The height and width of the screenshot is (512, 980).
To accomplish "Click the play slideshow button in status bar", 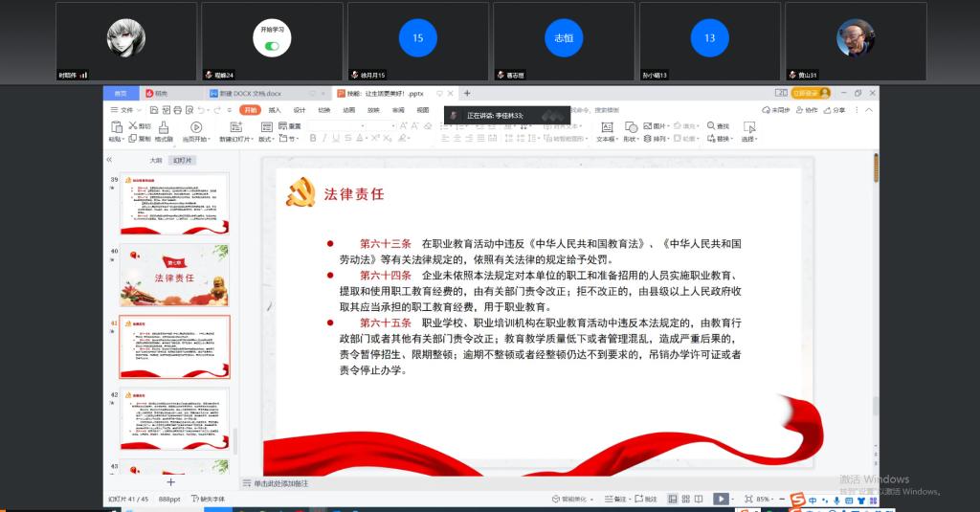I will coord(721,499).
